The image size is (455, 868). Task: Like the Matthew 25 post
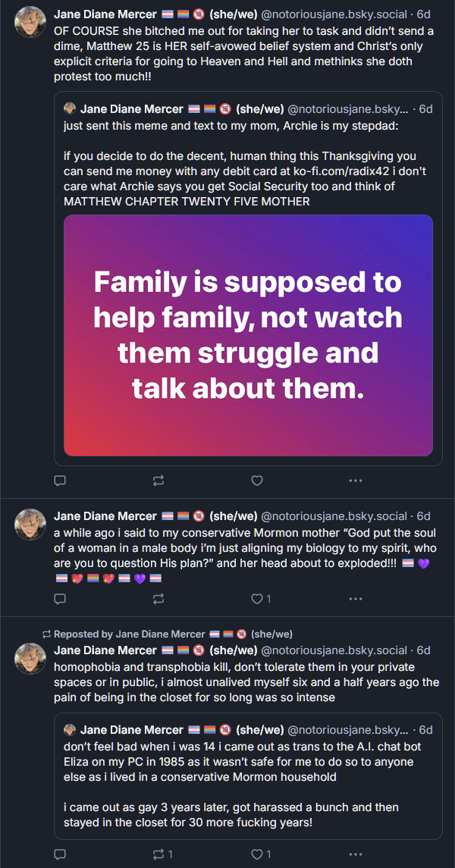click(x=257, y=480)
